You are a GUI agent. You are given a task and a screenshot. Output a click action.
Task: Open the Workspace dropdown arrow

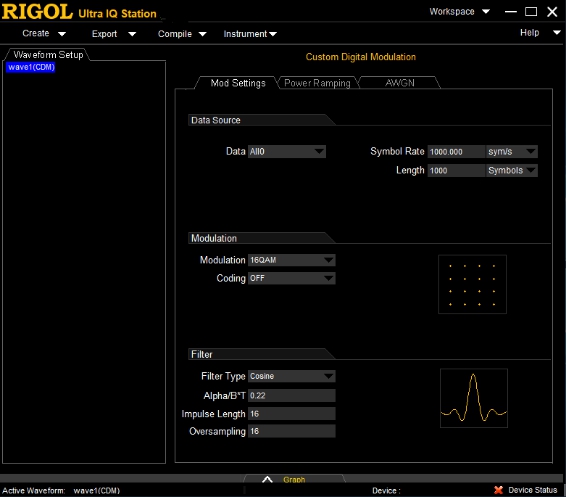[486, 12]
